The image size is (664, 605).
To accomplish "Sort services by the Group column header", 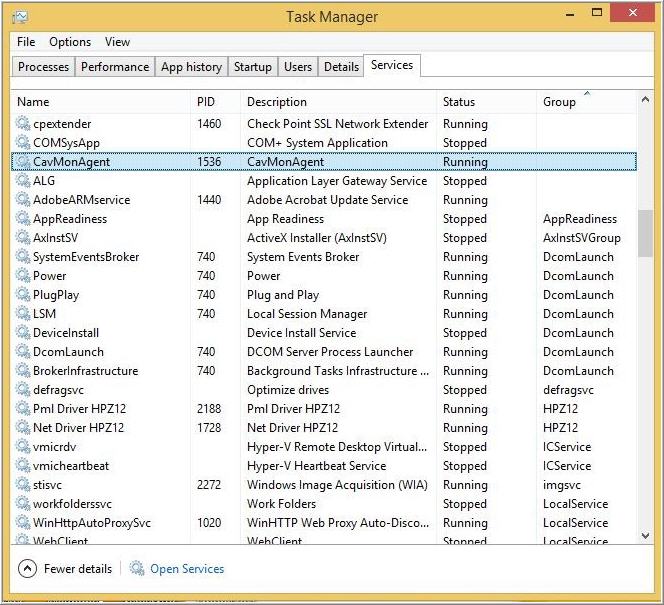I will tap(559, 102).
